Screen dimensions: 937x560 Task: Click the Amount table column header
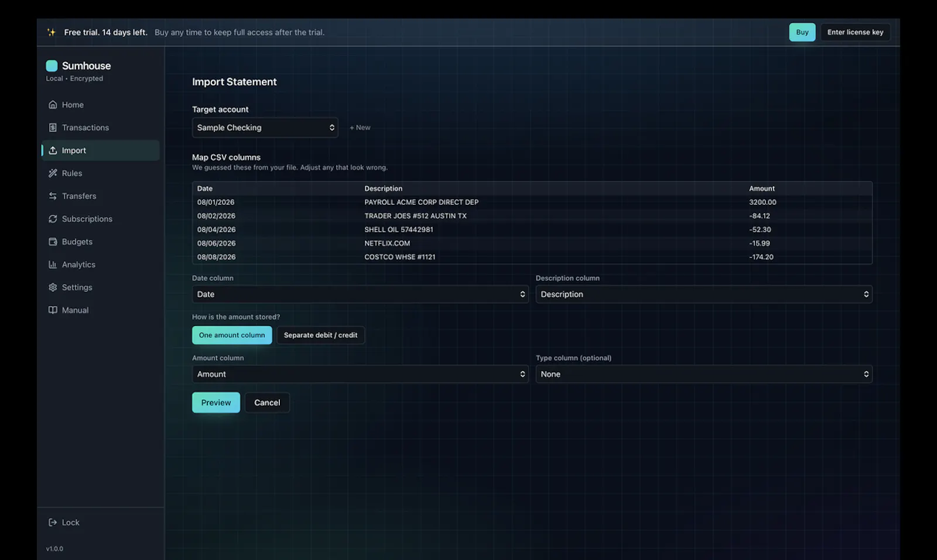point(762,188)
